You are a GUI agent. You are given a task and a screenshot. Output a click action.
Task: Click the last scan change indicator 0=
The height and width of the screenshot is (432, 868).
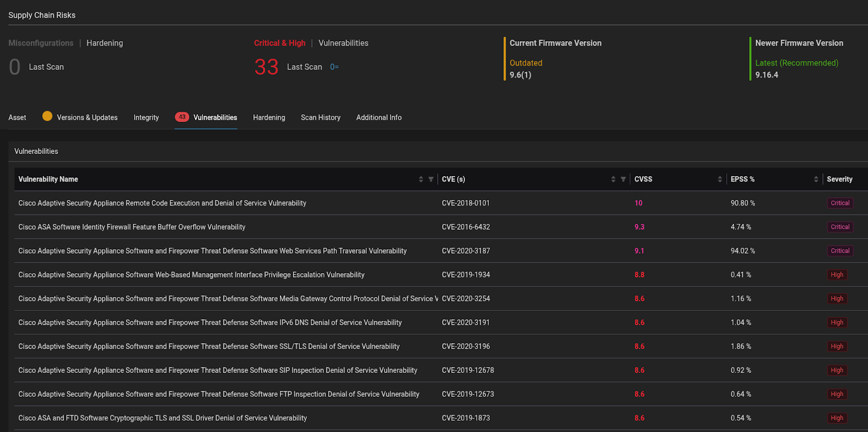click(x=334, y=67)
